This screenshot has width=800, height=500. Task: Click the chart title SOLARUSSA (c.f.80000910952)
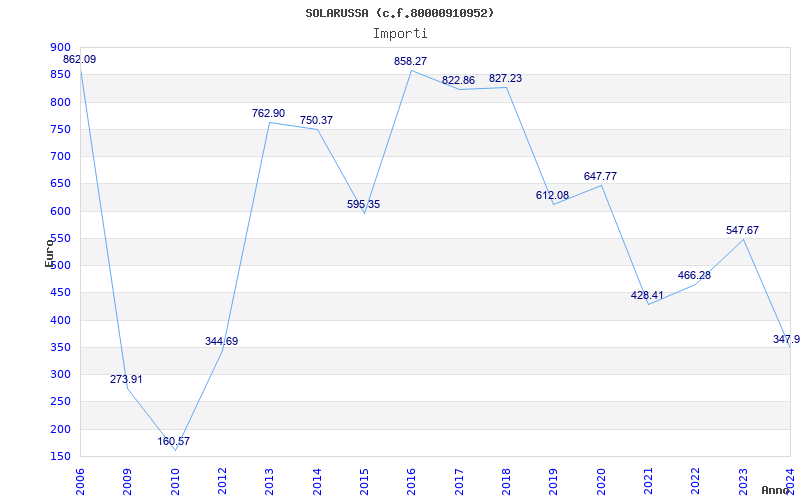[399, 13]
